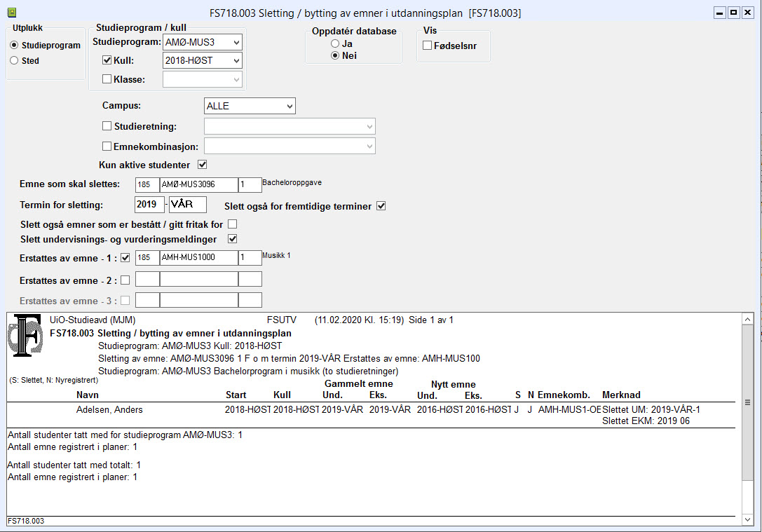Click the Merknad column header

(x=621, y=395)
